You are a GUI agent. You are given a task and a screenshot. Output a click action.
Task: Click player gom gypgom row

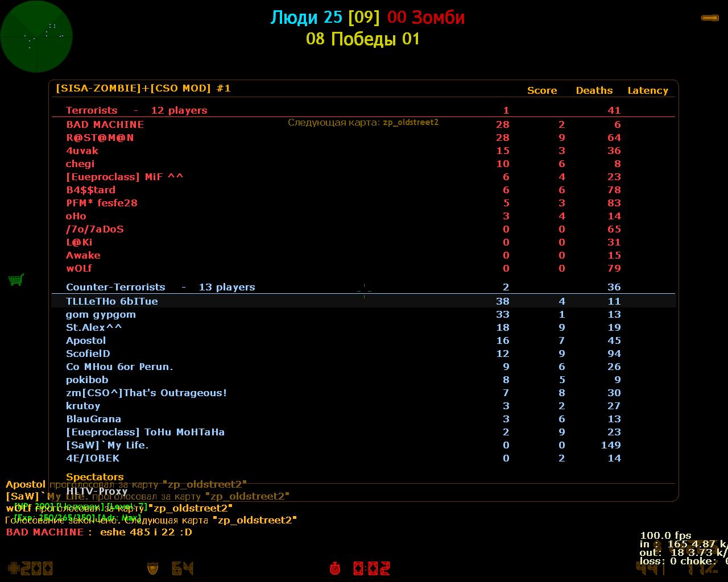click(101, 314)
